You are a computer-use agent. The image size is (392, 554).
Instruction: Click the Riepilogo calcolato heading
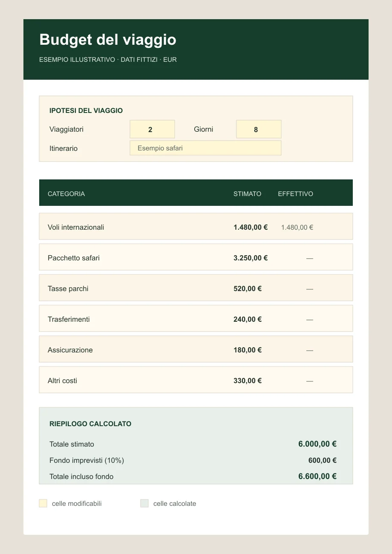coord(90,424)
